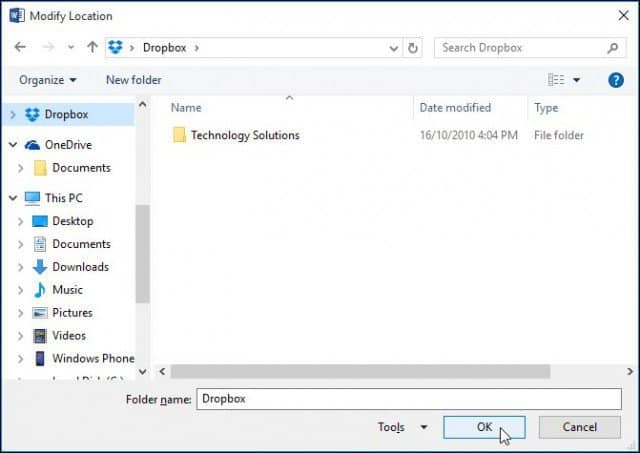The width and height of the screenshot is (640, 453).
Task: Open the Organize menu
Action: coord(48,80)
